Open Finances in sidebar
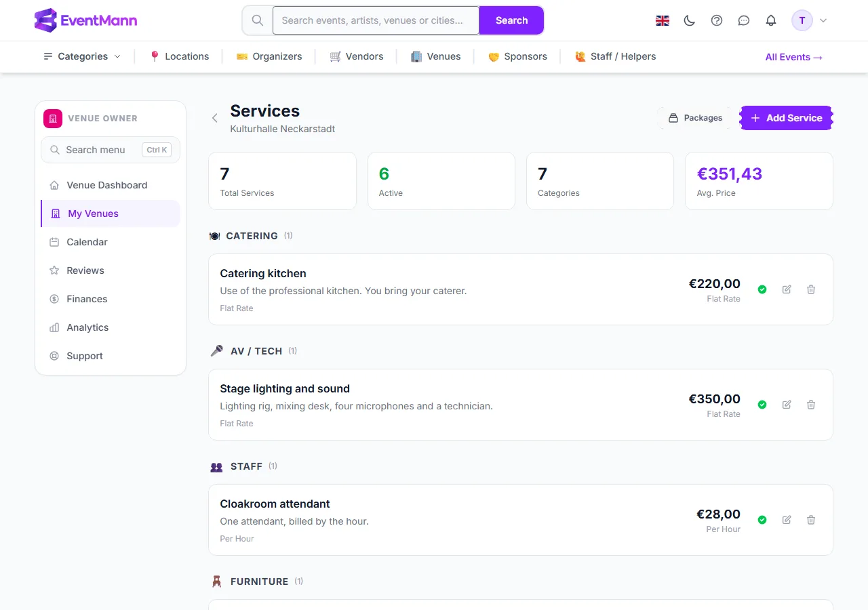The height and width of the screenshot is (610, 868). [x=111, y=299]
